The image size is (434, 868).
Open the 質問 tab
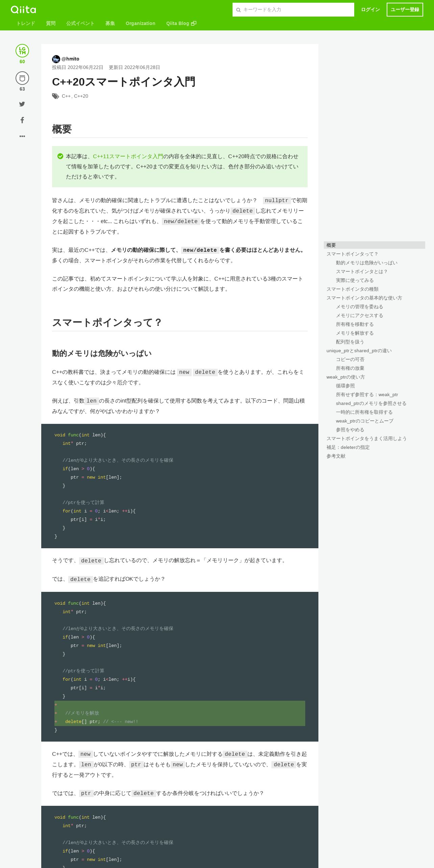pyautogui.click(x=51, y=23)
